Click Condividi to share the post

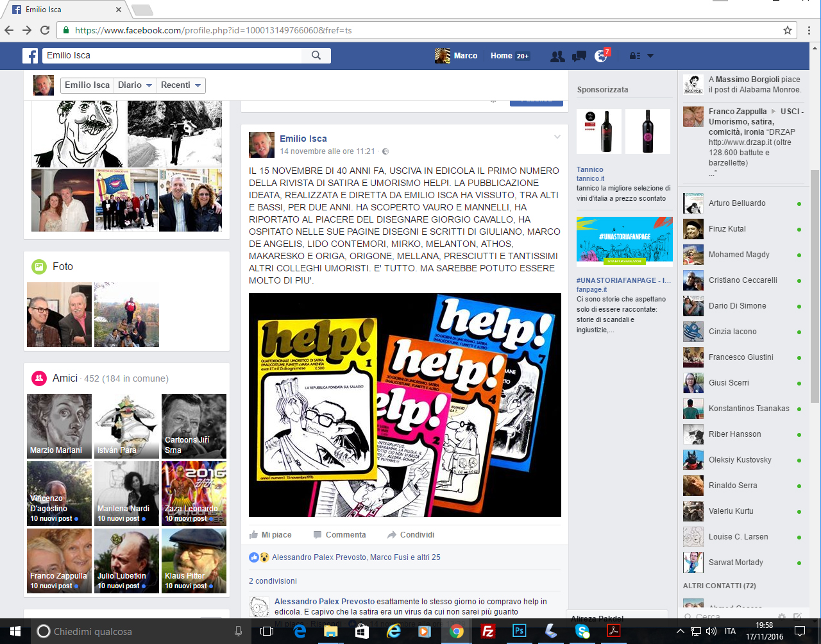[x=410, y=535]
